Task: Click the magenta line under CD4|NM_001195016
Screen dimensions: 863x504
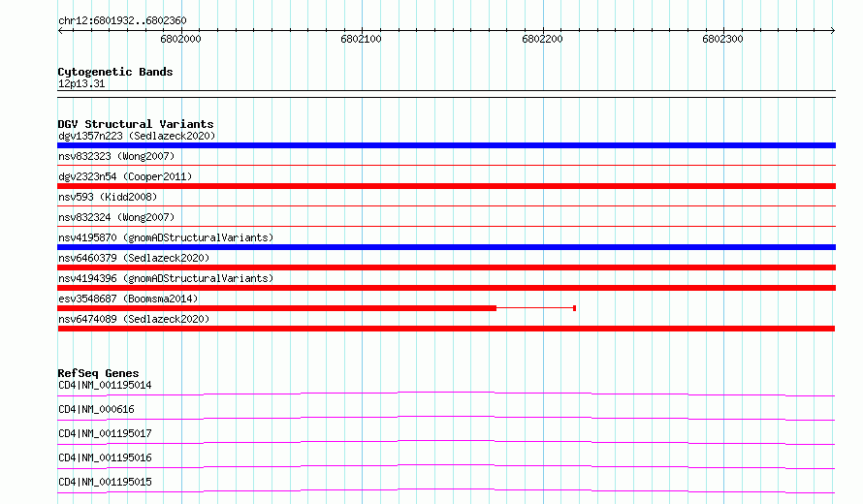Action: [446, 466]
